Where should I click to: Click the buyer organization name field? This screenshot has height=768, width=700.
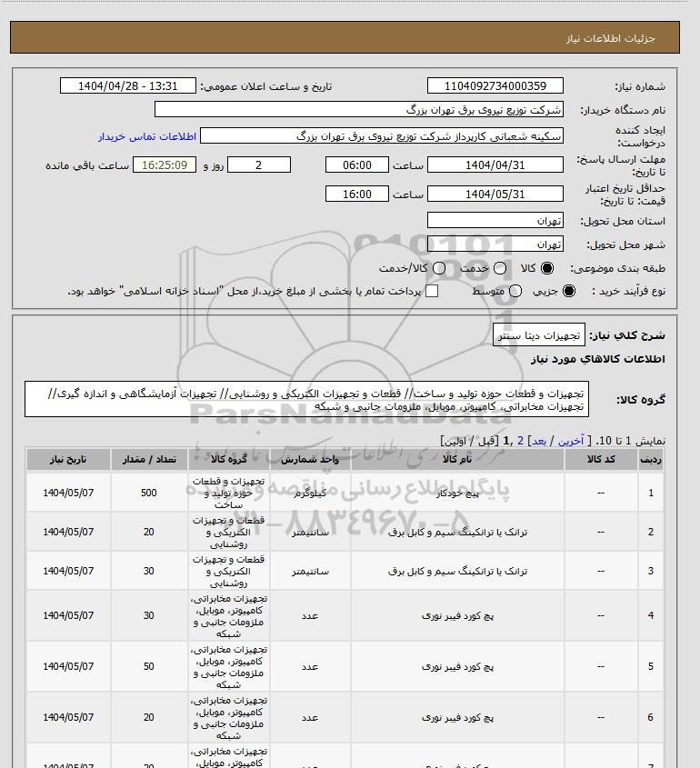[359, 109]
